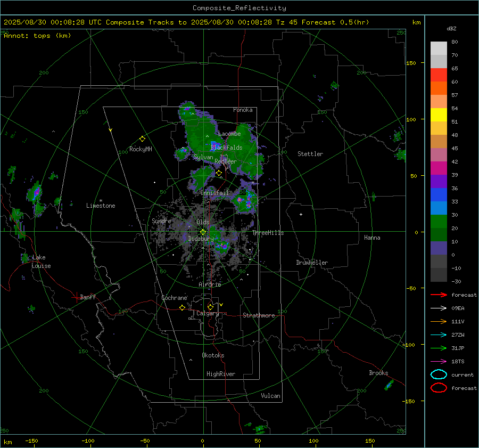Screen dimensions: 479x448
Task: Click the cyan 27ZW arrow legend icon
Action: [x=439, y=335]
